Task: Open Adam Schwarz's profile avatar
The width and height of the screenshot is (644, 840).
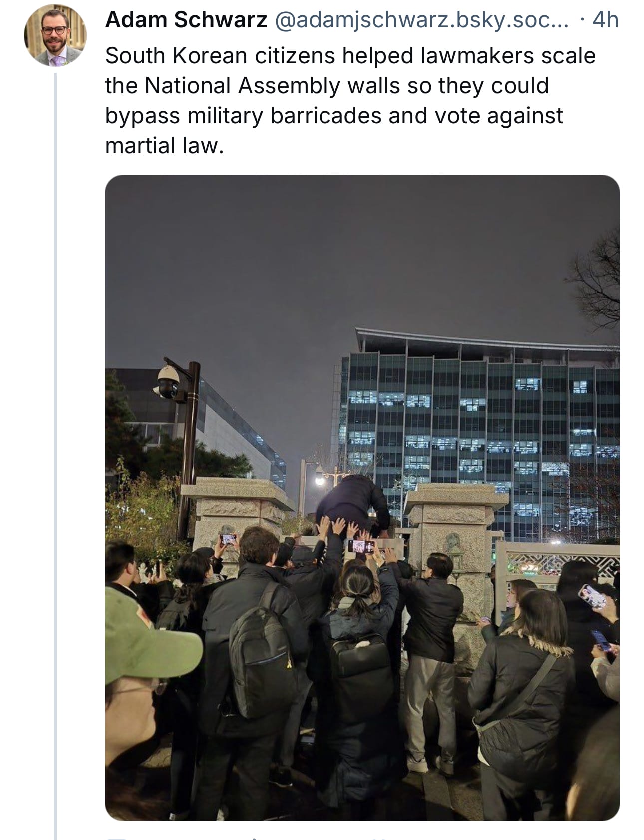Action: pyautogui.click(x=55, y=36)
